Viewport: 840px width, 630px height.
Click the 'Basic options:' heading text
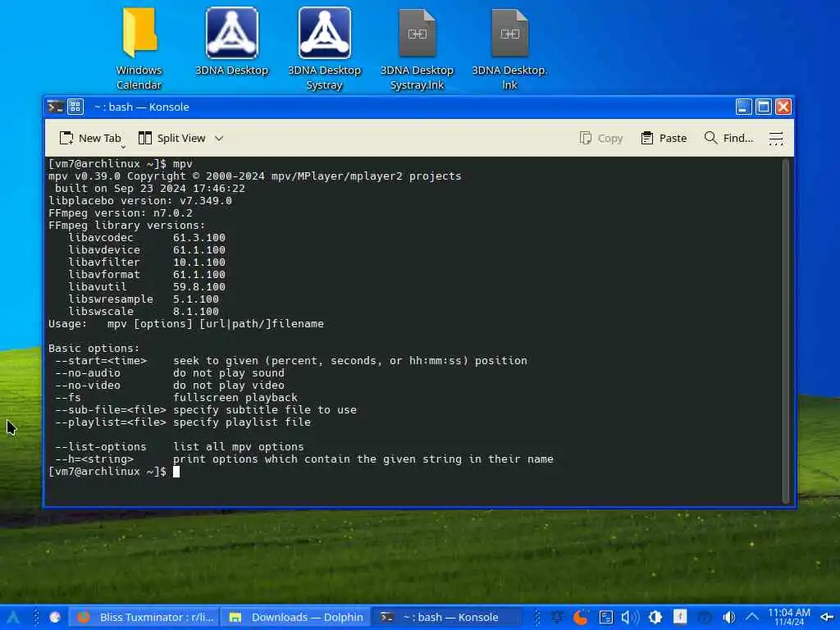94,348
